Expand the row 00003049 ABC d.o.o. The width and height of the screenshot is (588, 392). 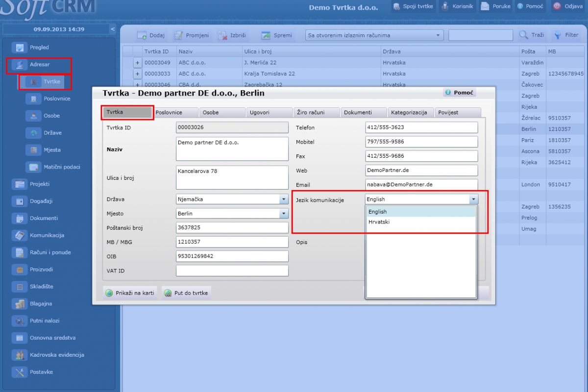pyautogui.click(x=138, y=63)
